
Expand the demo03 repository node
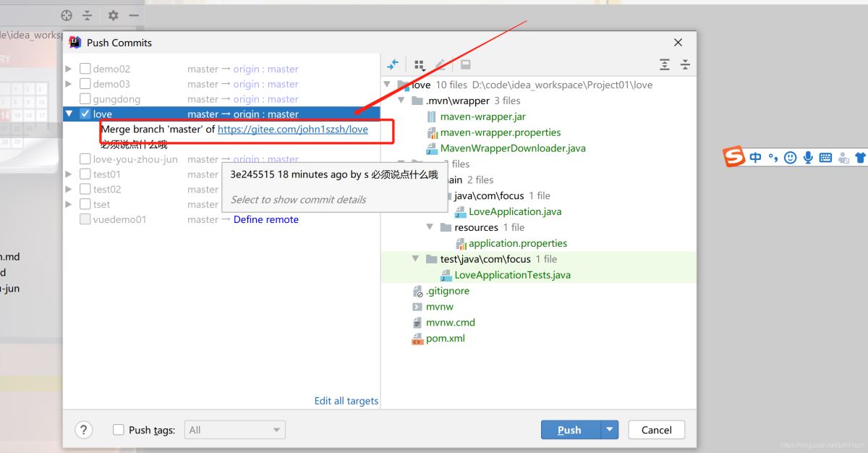(69, 84)
